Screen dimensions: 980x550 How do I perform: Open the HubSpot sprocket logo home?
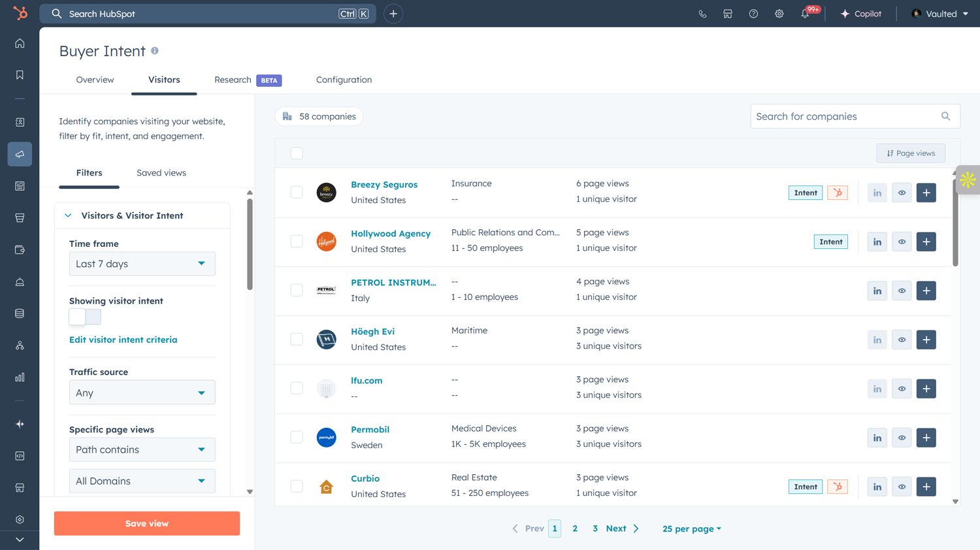point(20,13)
